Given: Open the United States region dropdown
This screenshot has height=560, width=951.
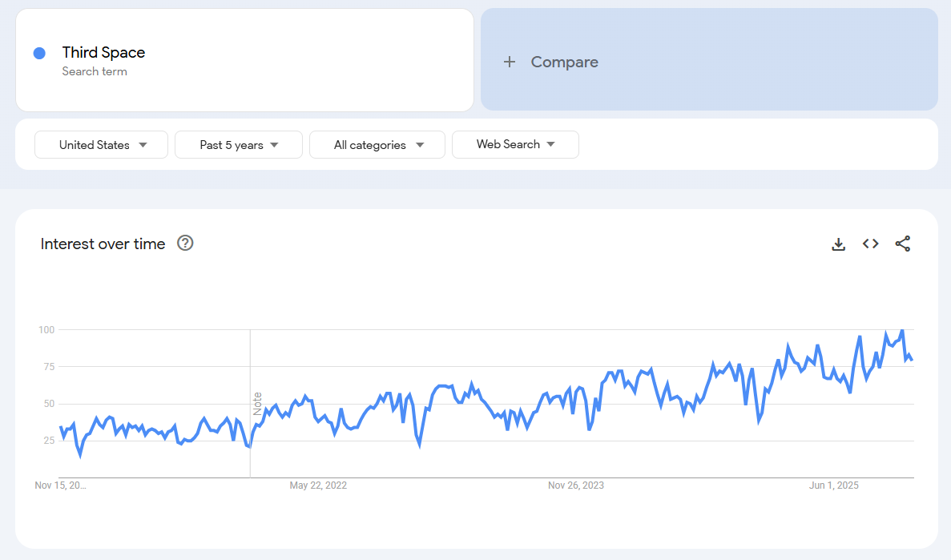Looking at the screenshot, I should coord(101,145).
